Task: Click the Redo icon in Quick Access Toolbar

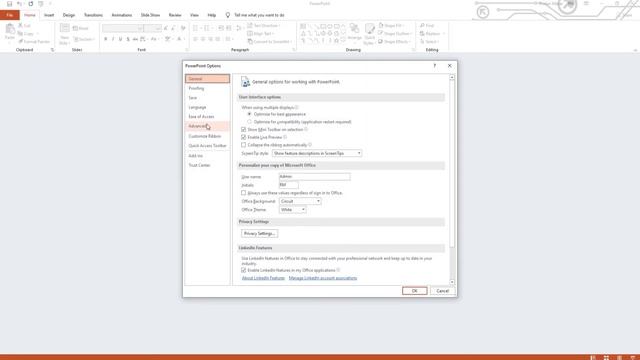Action: [x=31, y=4]
